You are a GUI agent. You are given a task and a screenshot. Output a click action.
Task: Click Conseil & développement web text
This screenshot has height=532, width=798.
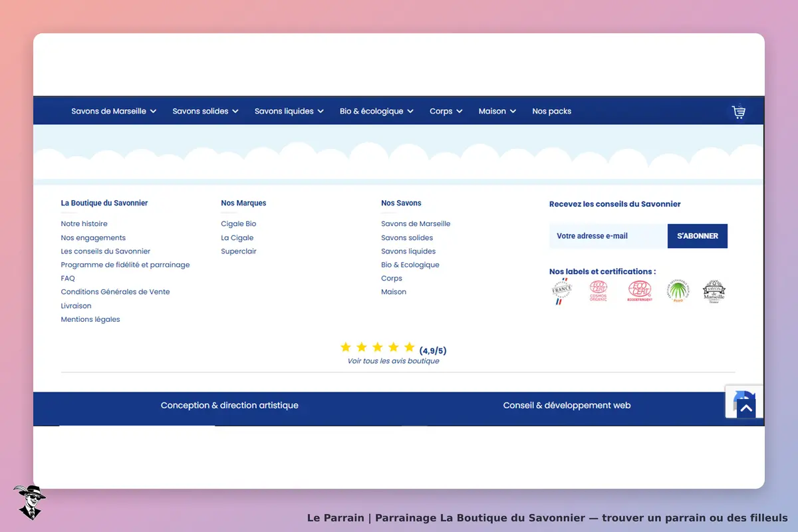point(567,405)
